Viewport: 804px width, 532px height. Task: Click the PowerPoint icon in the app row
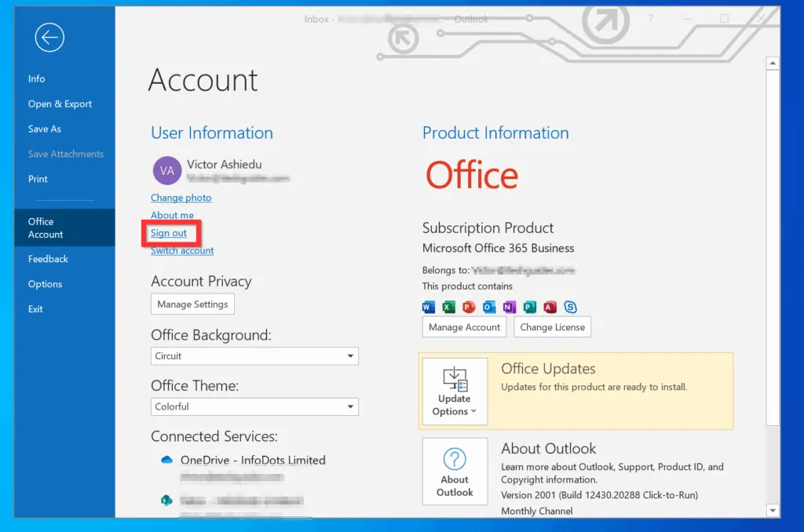[468, 307]
